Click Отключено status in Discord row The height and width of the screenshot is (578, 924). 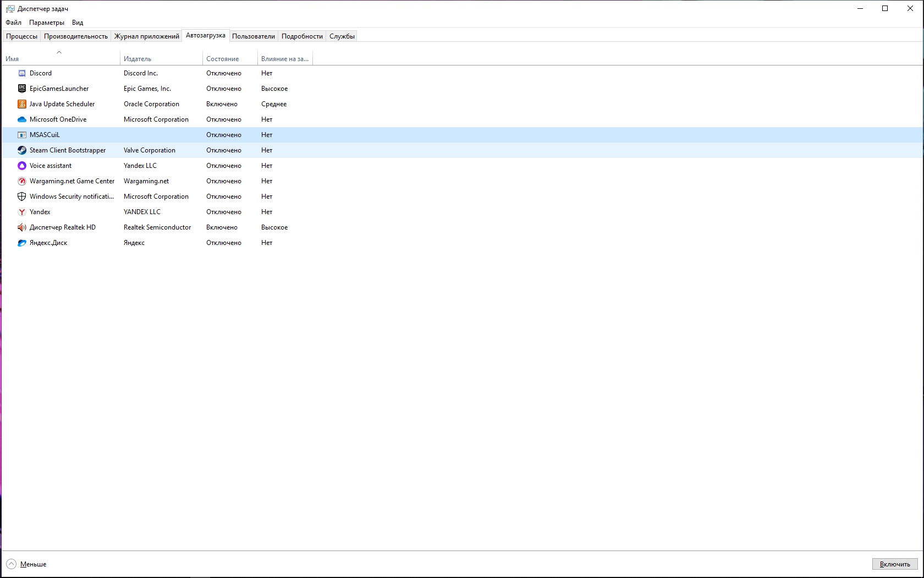[224, 73]
